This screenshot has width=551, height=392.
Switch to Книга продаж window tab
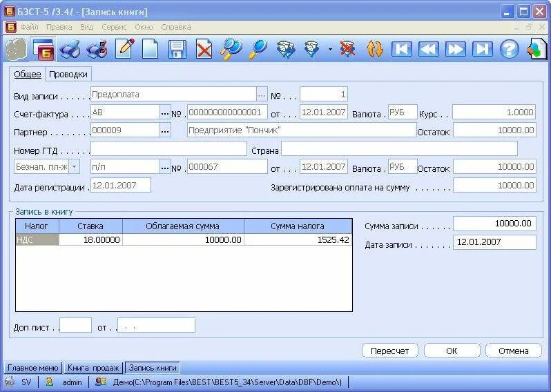tap(93, 368)
